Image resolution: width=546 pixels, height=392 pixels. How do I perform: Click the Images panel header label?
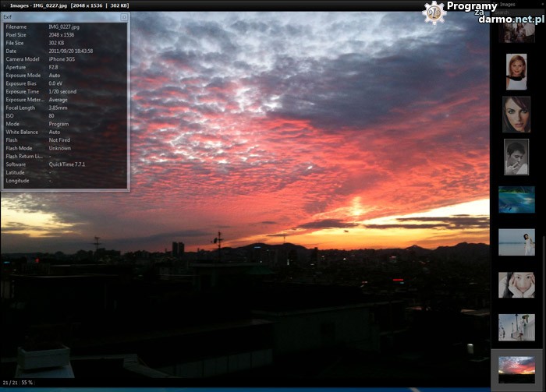pos(507,5)
